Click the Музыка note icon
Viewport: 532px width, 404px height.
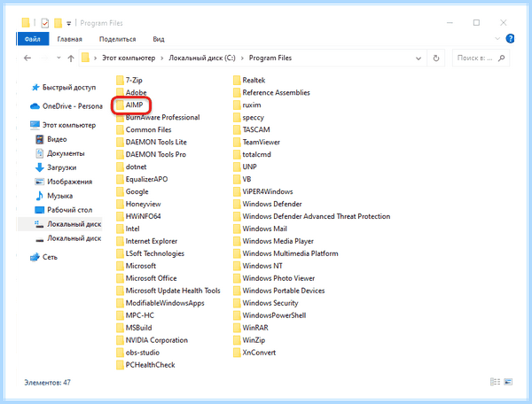(x=40, y=196)
